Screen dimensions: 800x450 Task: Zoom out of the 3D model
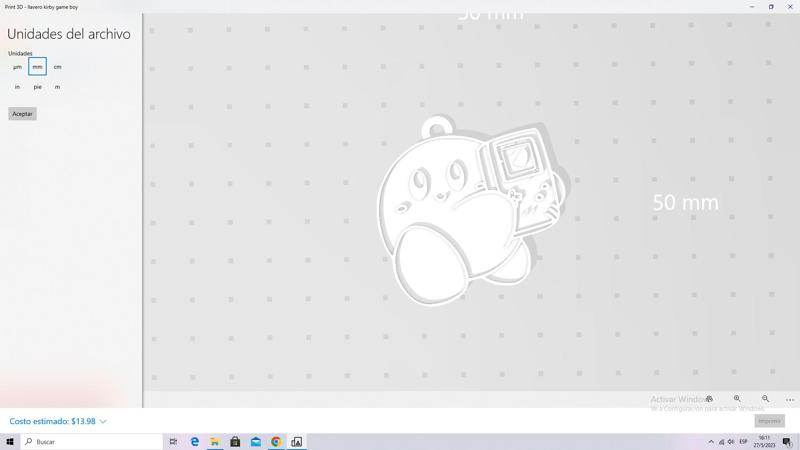pos(765,399)
